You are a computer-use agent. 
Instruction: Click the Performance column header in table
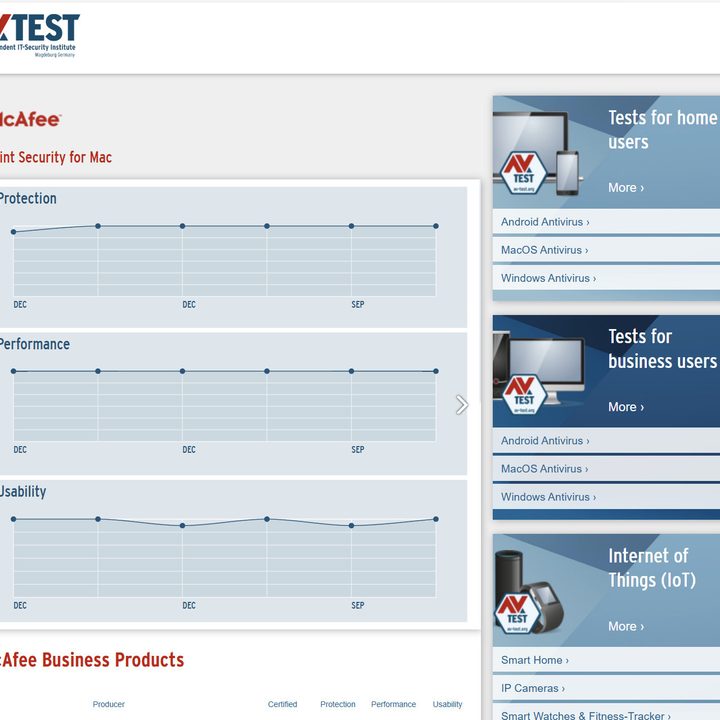(394, 704)
